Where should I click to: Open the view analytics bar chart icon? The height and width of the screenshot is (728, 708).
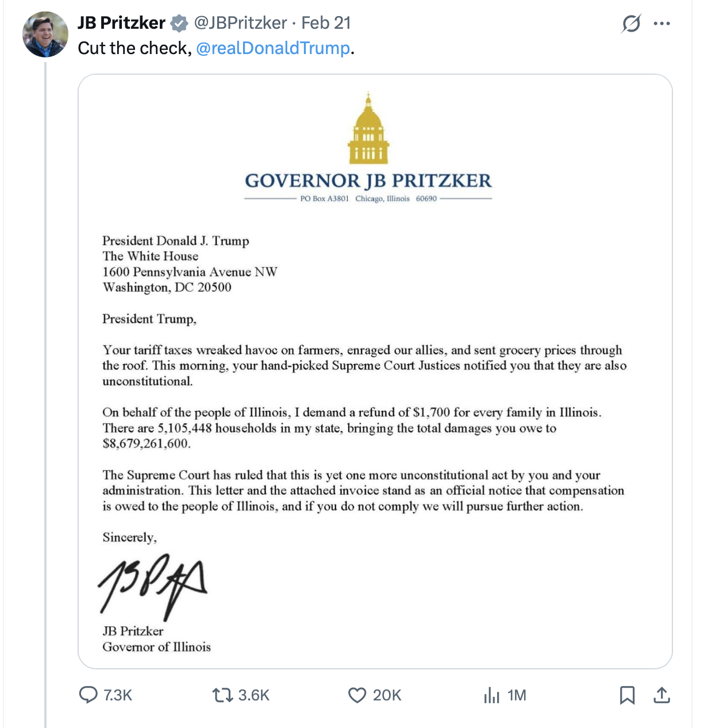click(491, 695)
